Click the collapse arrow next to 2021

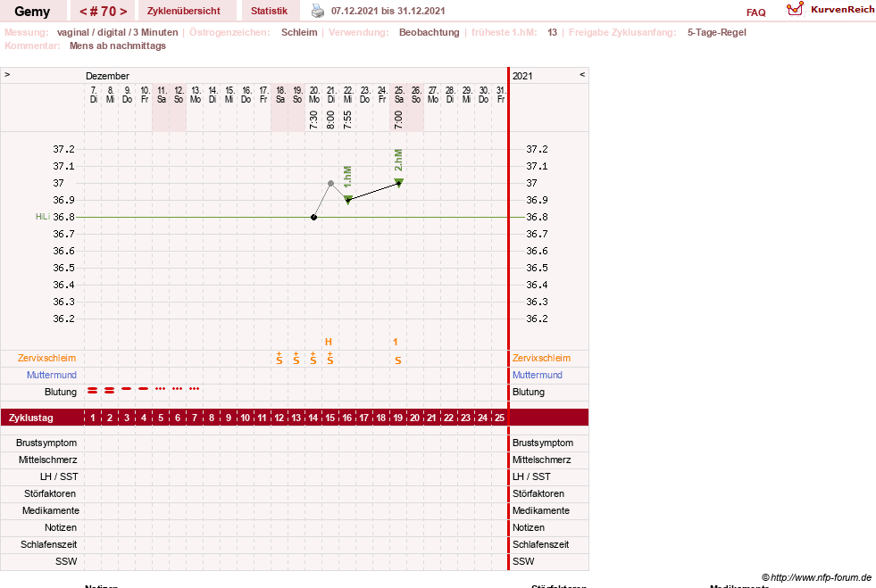[x=582, y=74]
